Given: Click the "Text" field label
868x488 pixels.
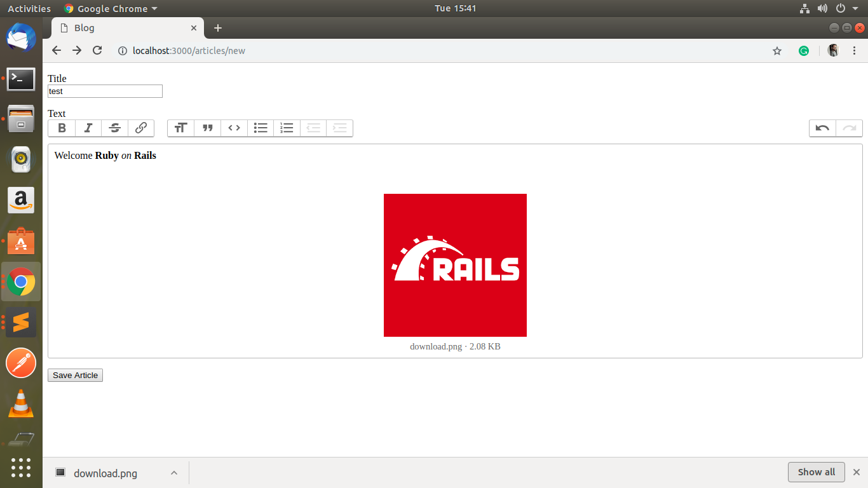Looking at the screenshot, I should (57, 113).
